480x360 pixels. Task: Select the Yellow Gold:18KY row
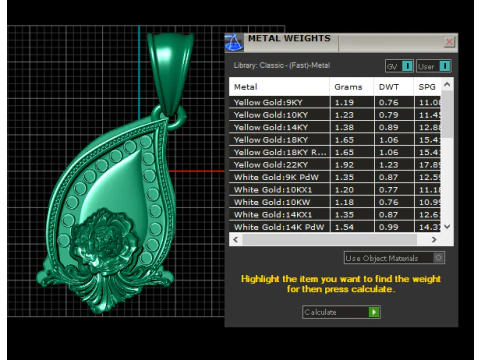click(x=335, y=140)
